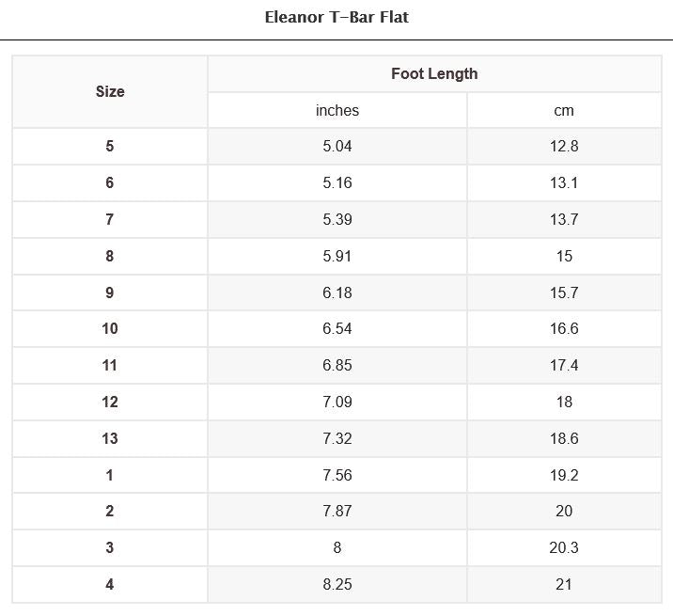673x616 pixels.
Task: Click the Eleanor T-Bar Flat title
Action: point(336,17)
